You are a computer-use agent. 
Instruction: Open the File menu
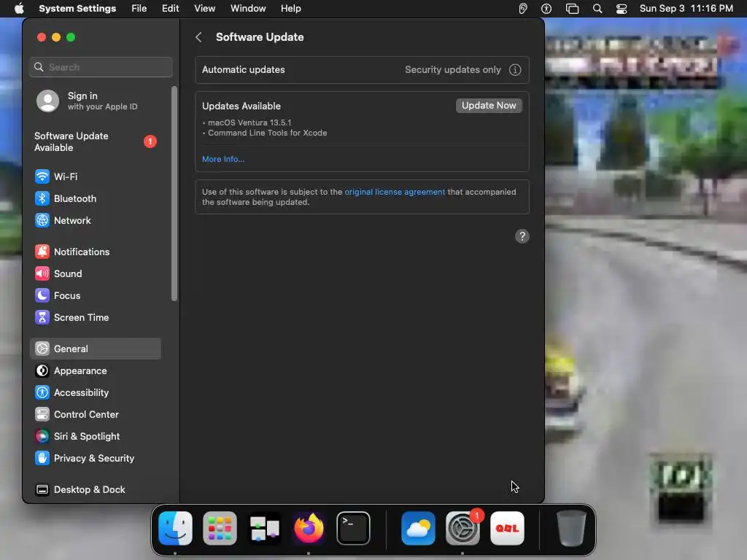[x=139, y=9]
